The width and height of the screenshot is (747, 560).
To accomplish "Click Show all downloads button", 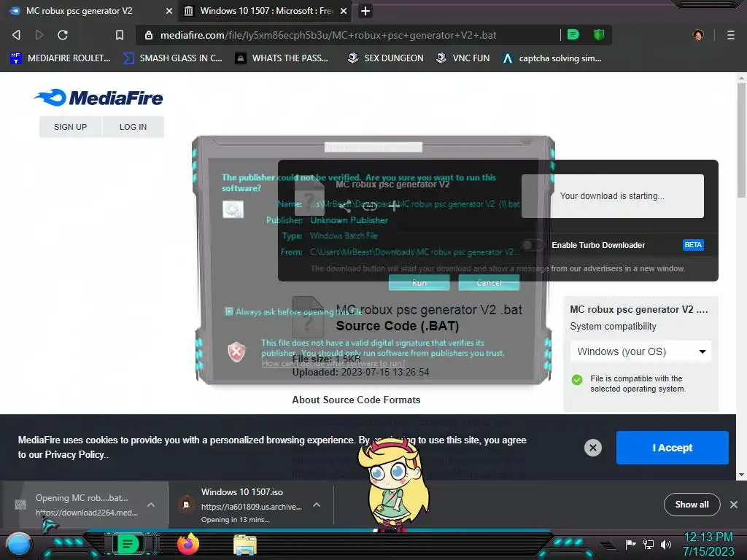I will click(692, 505).
